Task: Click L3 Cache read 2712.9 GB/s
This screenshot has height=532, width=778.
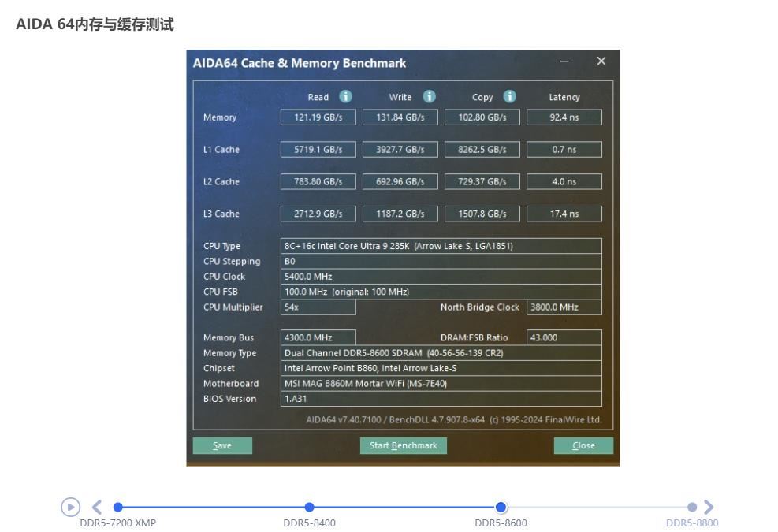Action: coord(318,214)
